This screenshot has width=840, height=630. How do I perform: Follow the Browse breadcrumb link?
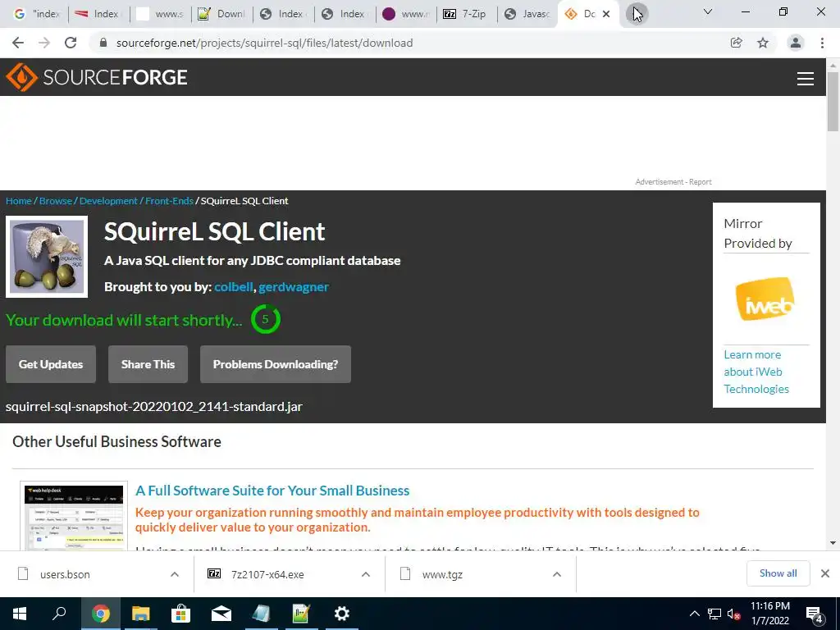56,201
